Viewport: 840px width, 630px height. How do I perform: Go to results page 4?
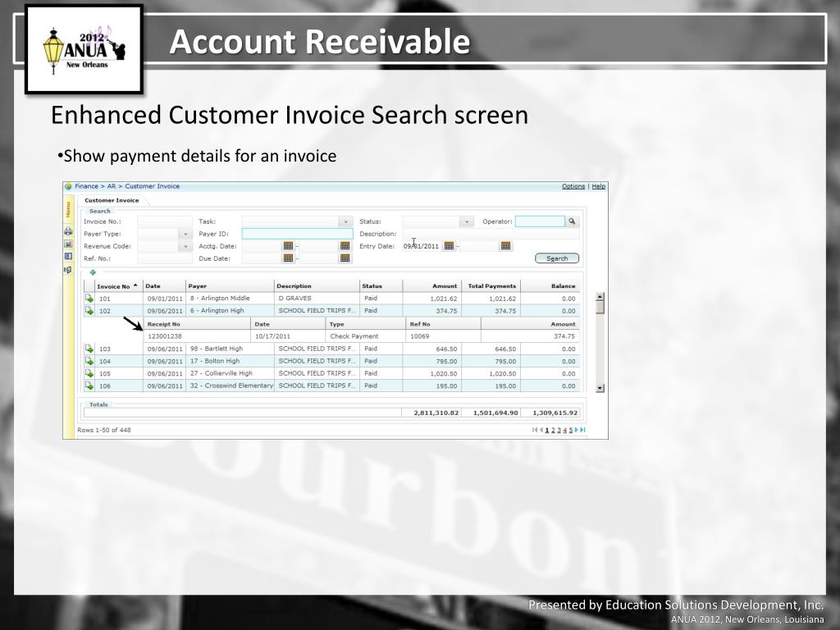(564, 430)
